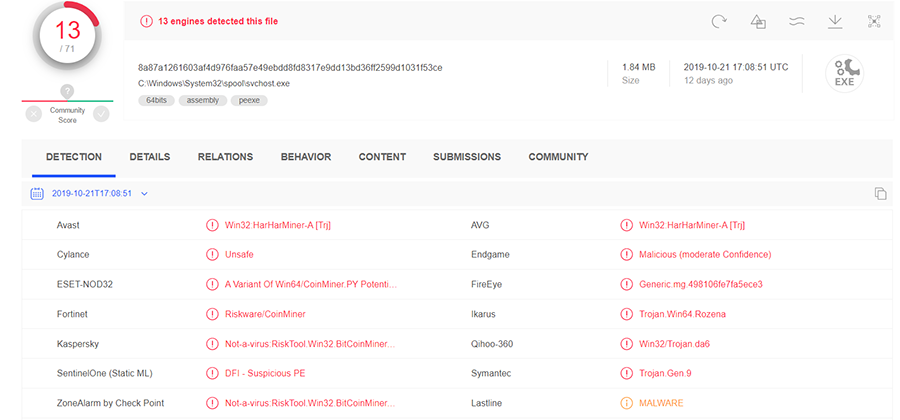Click the '13 engines detected this file' text
Screen dimensions: 900x420
tap(218, 21)
